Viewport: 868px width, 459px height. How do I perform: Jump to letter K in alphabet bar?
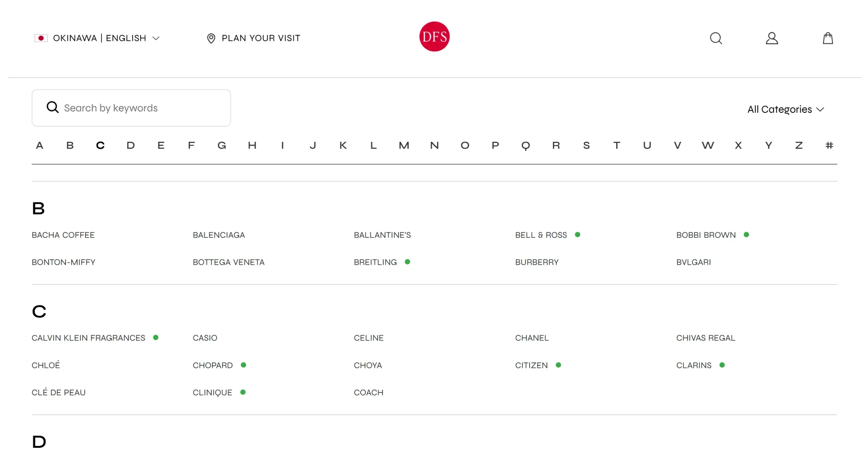[x=343, y=145]
